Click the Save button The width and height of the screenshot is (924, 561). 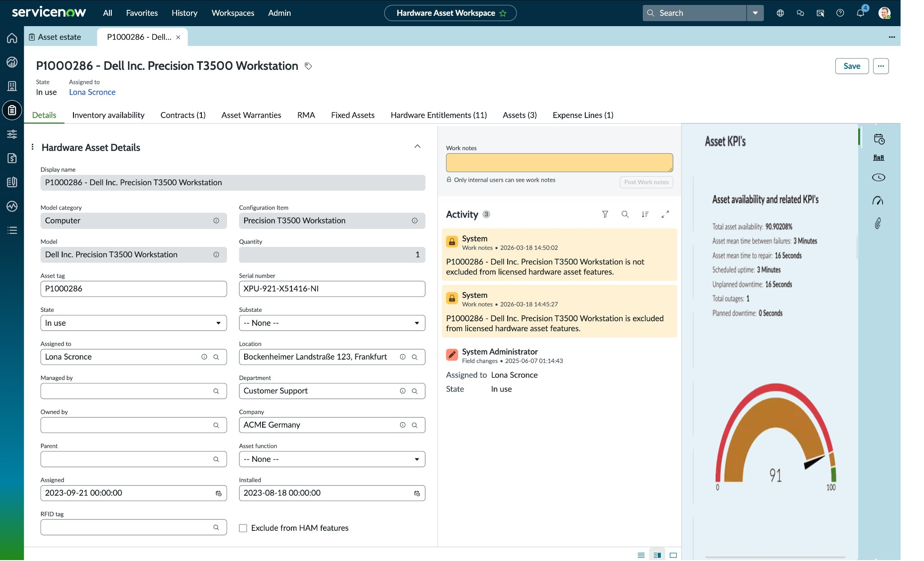[851, 66]
